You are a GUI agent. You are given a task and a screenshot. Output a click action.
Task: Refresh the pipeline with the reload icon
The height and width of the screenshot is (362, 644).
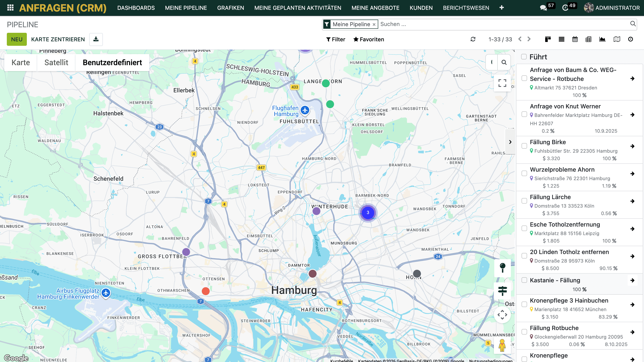pos(473,39)
